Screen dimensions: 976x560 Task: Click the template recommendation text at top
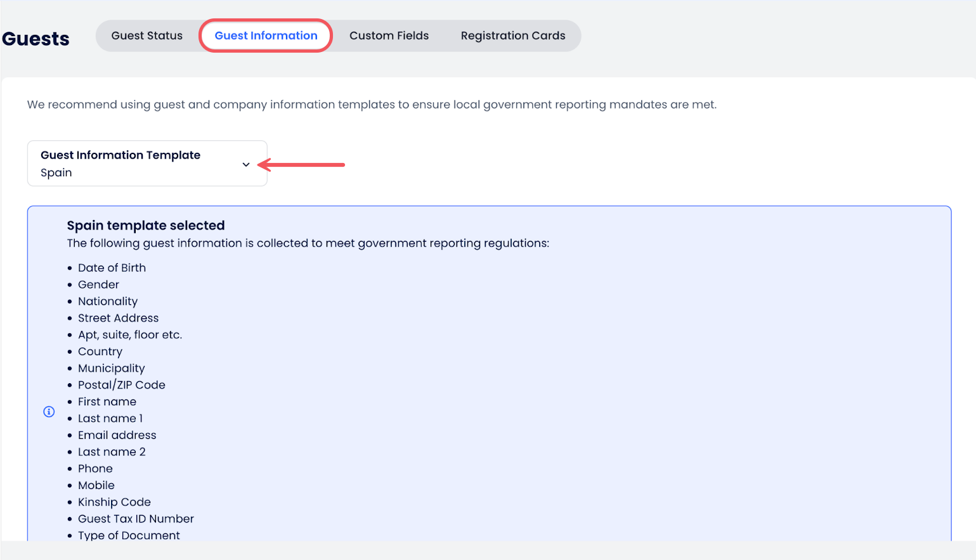click(x=372, y=105)
